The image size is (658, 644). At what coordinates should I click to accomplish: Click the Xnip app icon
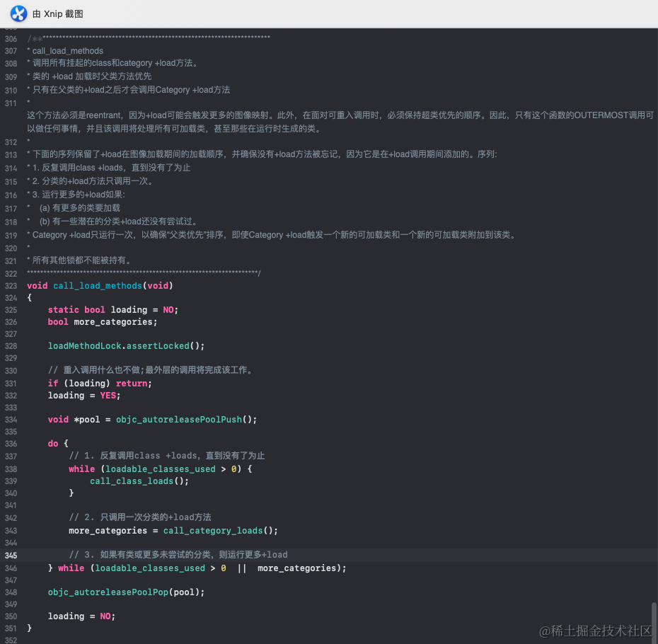(18, 13)
